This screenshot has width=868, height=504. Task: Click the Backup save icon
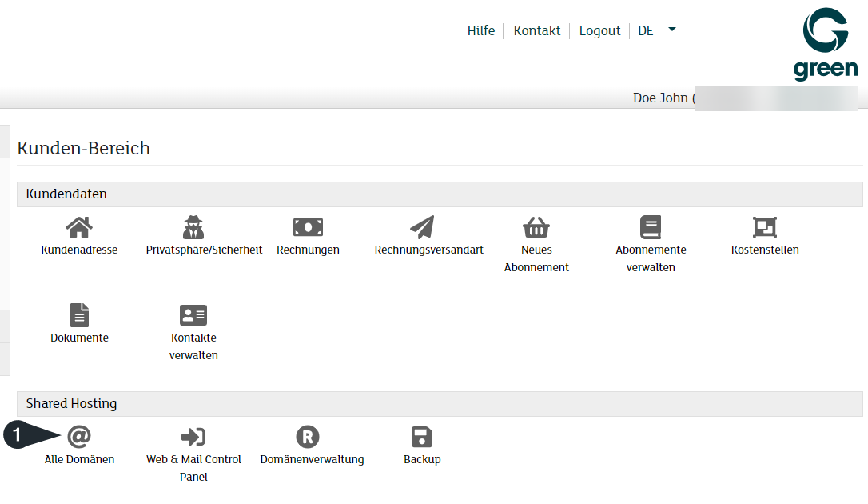(x=421, y=438)
